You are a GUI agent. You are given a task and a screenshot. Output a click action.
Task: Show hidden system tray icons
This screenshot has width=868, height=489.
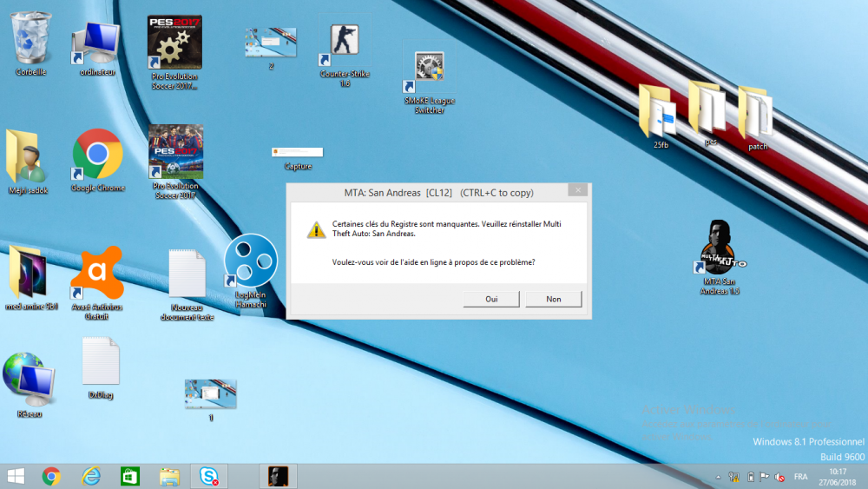[x=718, y=477]
